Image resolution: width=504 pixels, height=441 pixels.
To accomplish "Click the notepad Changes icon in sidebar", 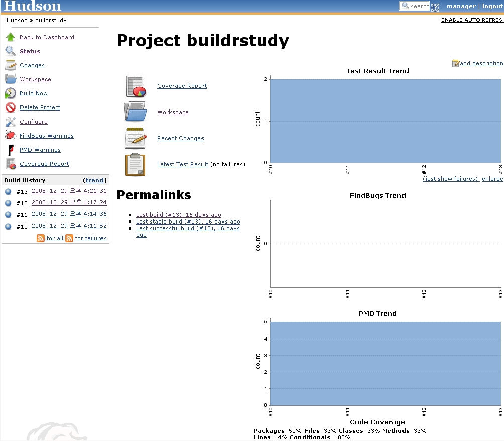I will click(x=10, y=65).
